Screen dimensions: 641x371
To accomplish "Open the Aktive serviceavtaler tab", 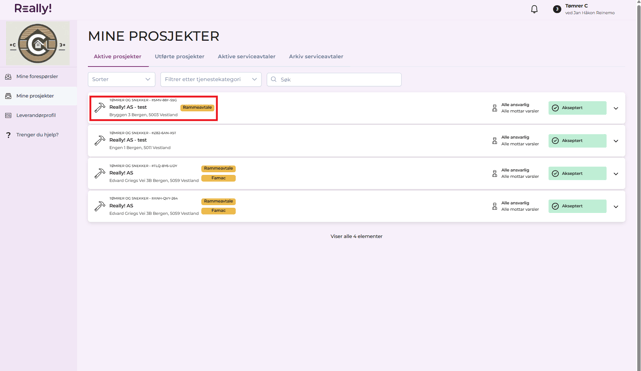I will [247, 56].
